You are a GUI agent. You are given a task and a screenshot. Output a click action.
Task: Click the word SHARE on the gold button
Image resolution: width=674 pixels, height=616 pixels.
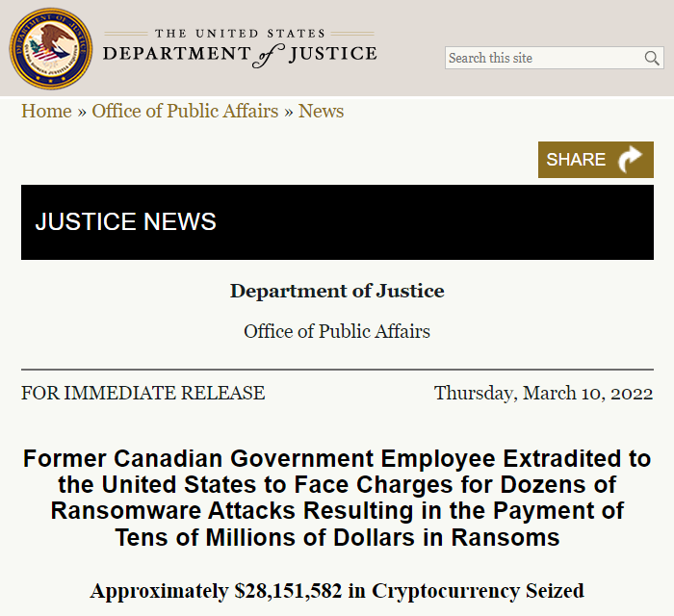point(576,160)
